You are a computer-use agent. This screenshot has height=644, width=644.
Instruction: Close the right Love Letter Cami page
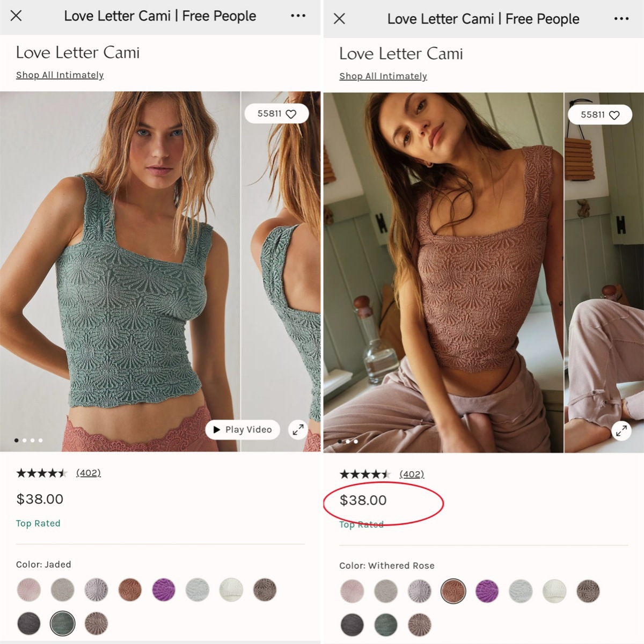[339, 19]
